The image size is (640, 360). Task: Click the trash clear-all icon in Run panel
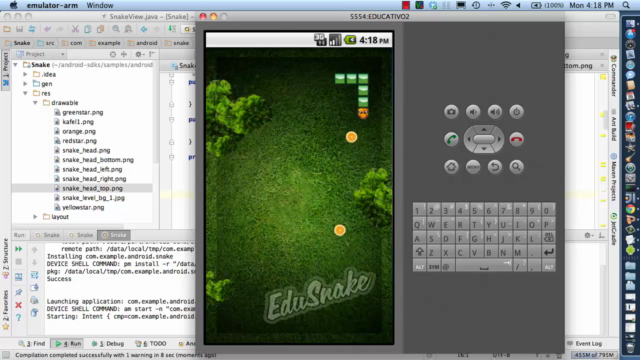[34, 313]
